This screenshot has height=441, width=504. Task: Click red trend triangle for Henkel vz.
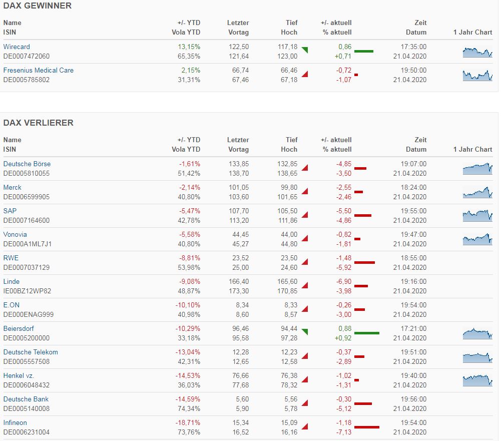(x=305, y=379)
